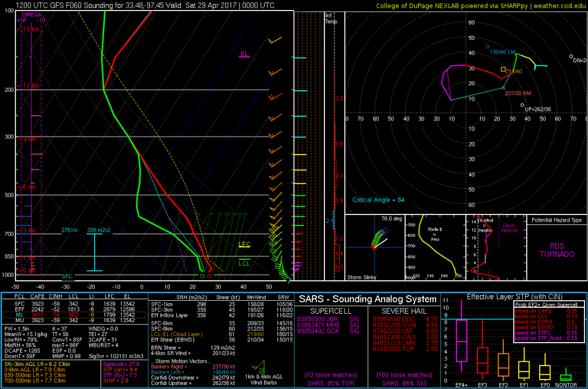
Task: Click the "Eff Inflow Layer" row
Action: click(222, 316)
